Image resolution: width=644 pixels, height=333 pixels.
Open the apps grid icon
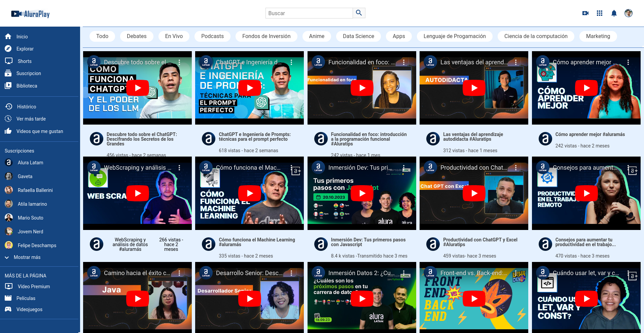[x=600, y=13]
